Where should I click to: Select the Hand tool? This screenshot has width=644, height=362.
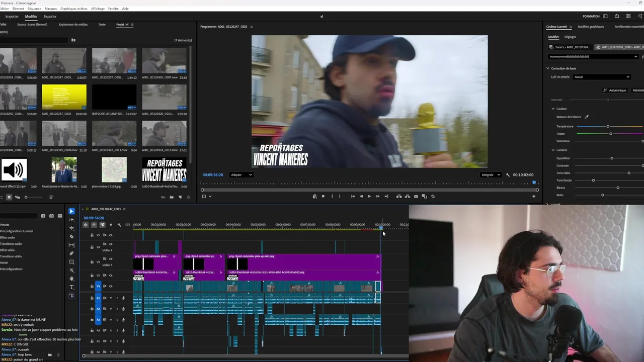[71, 279]
